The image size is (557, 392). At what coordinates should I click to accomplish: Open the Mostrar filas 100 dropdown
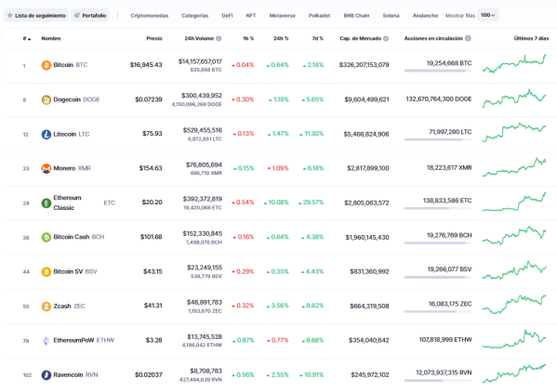[488, 15]
